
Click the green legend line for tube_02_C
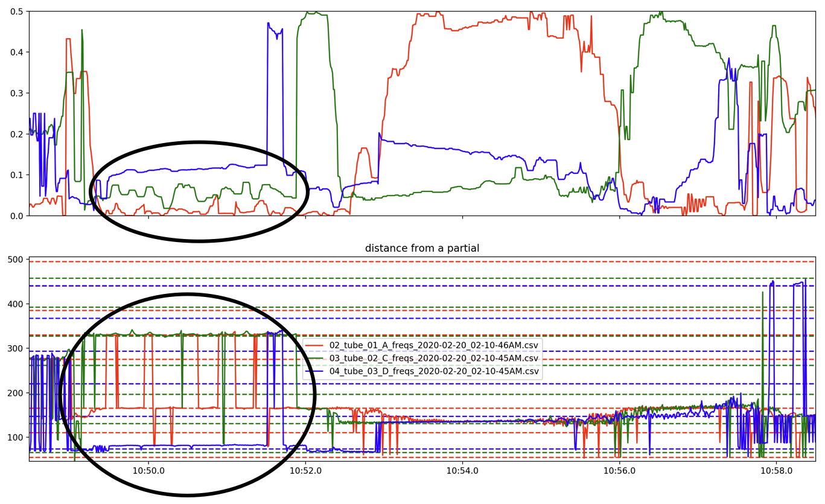pyautogui.click(x=316, y=359)
